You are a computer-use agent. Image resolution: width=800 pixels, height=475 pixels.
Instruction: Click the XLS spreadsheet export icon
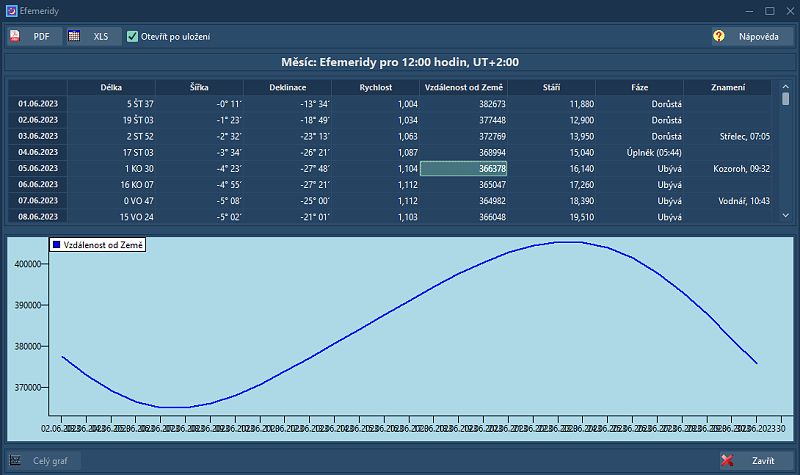[x=75, y=36]
